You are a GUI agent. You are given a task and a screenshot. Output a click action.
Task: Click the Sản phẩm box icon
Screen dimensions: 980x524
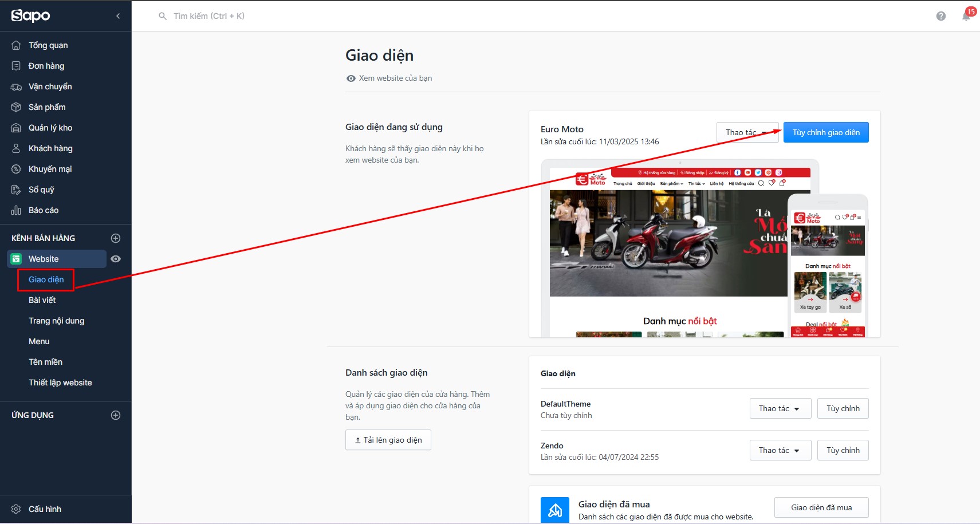pos(16,107)
